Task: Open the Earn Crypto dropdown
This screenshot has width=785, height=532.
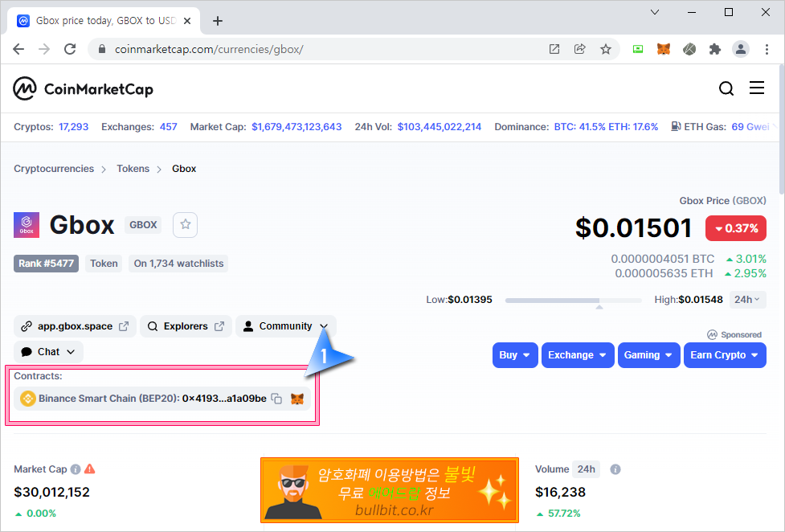Action: tap(725, 355)
